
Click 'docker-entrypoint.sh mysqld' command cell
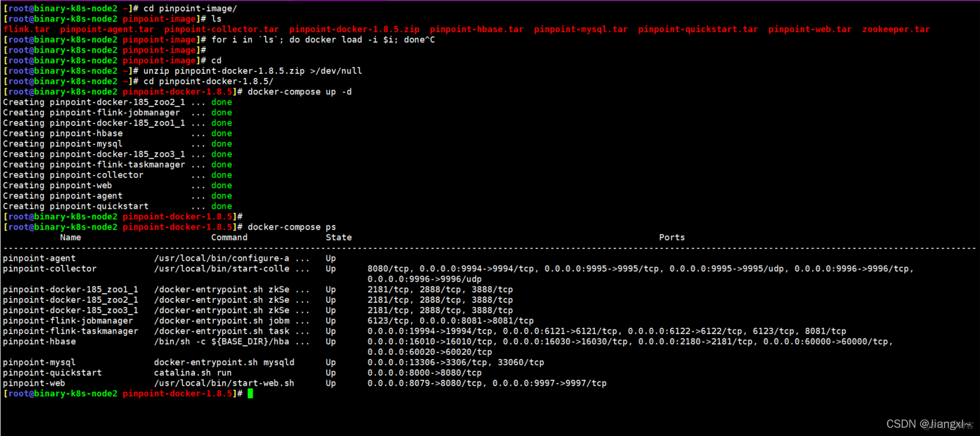(224, 363)
